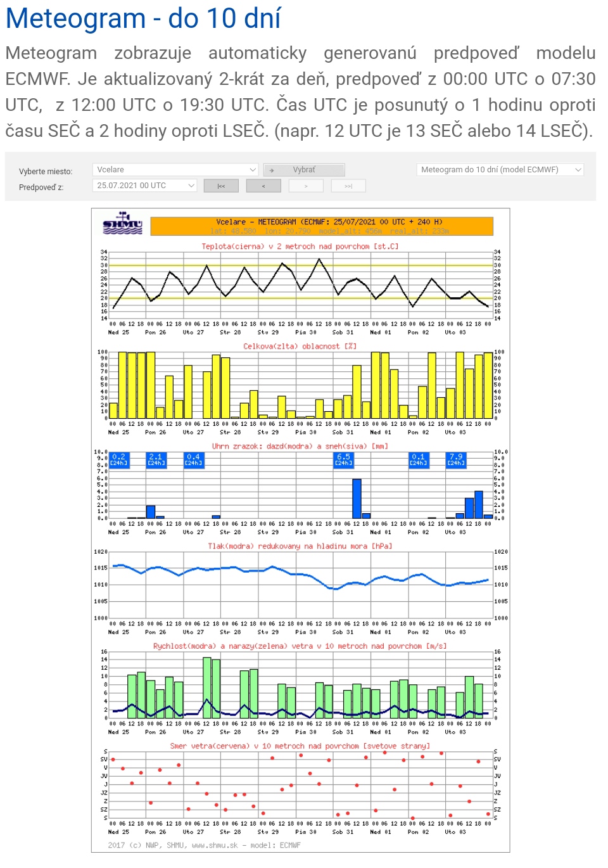This screenshot has width=608, height=868.
Task: Click the 2.1 mm 24h precipitation label
Action: click(156, 459)
